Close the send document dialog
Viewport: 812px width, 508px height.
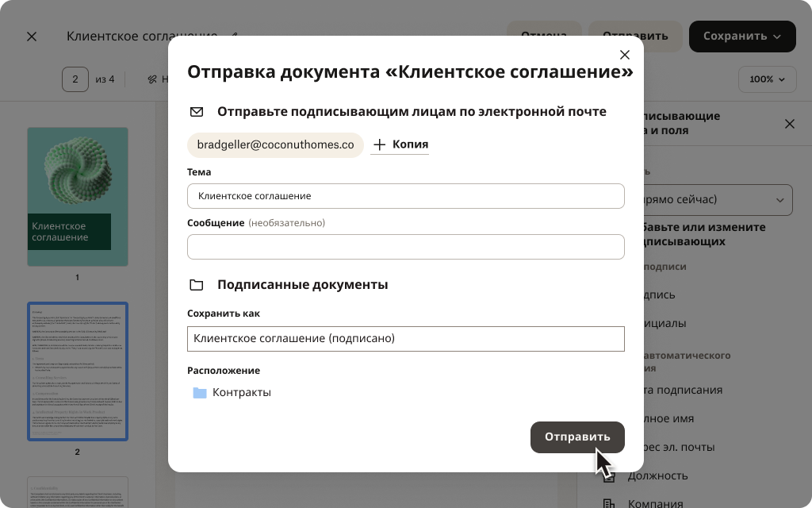point(625,55)
